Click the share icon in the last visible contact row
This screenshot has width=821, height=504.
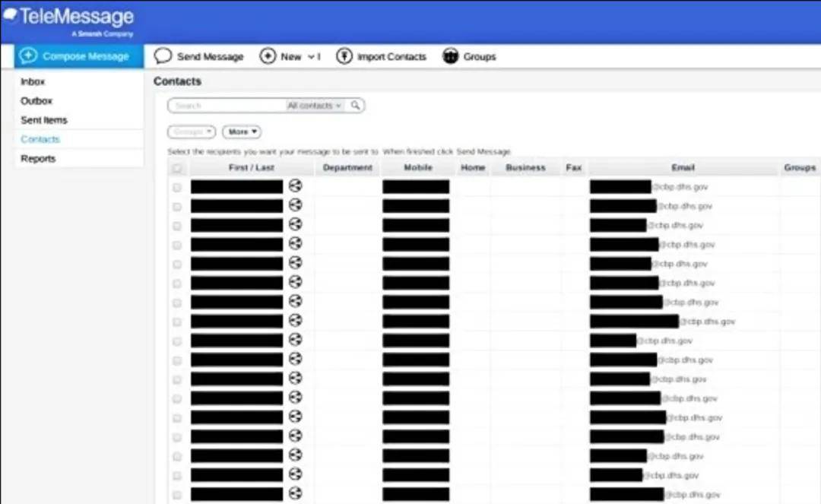295,493
